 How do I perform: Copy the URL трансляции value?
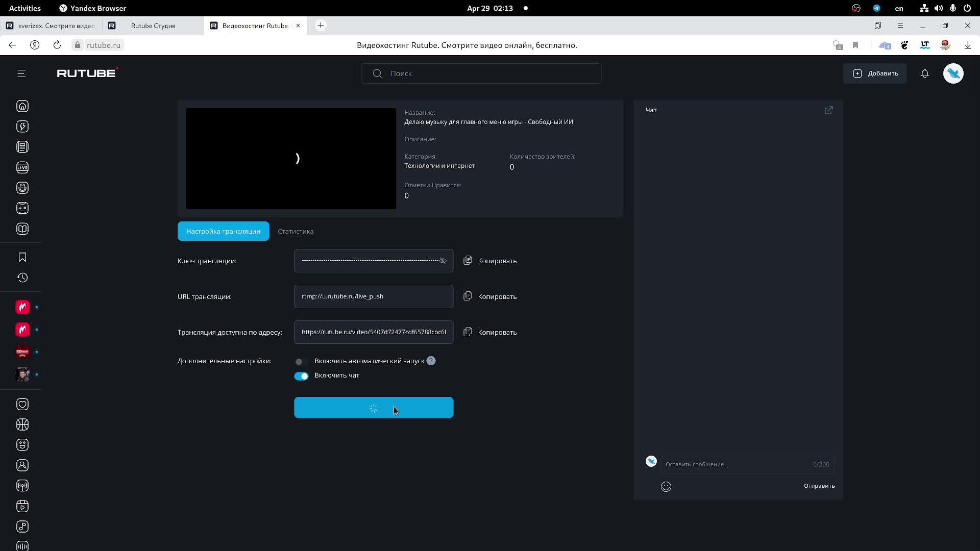tap(490, 296)
